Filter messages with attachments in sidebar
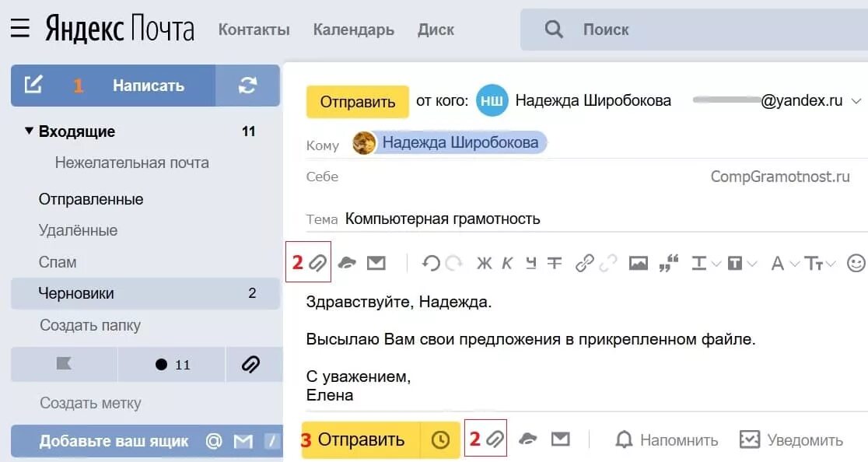 tap(250, 364)
